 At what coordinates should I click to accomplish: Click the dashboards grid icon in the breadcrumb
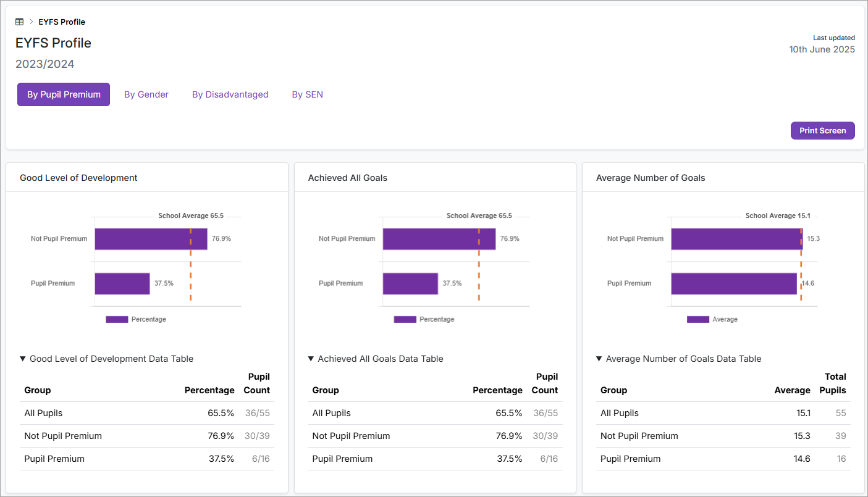(x=19, y=21)
